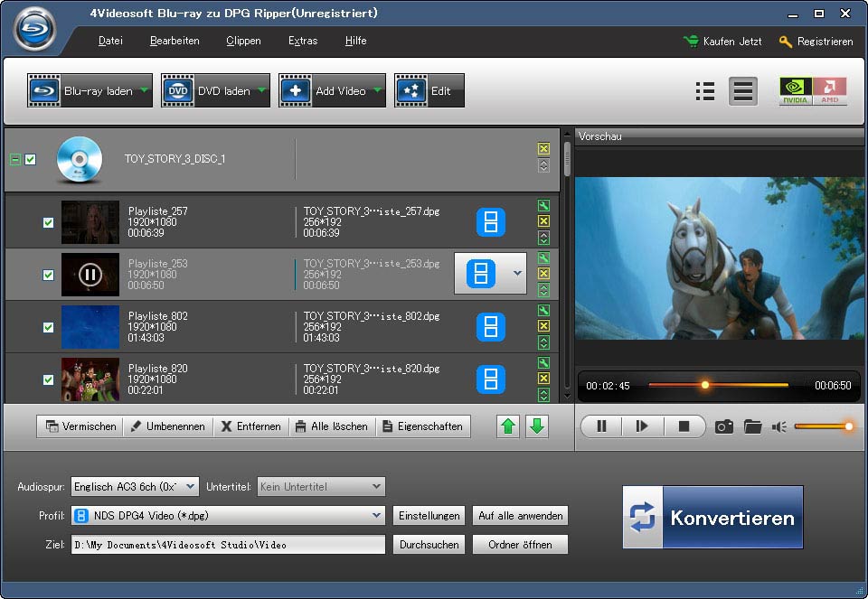The height and width of the screenshot is (599, 868).
Task: Expand the Profil NDS DPG4 Video dropdown
Action: point(376,516)
